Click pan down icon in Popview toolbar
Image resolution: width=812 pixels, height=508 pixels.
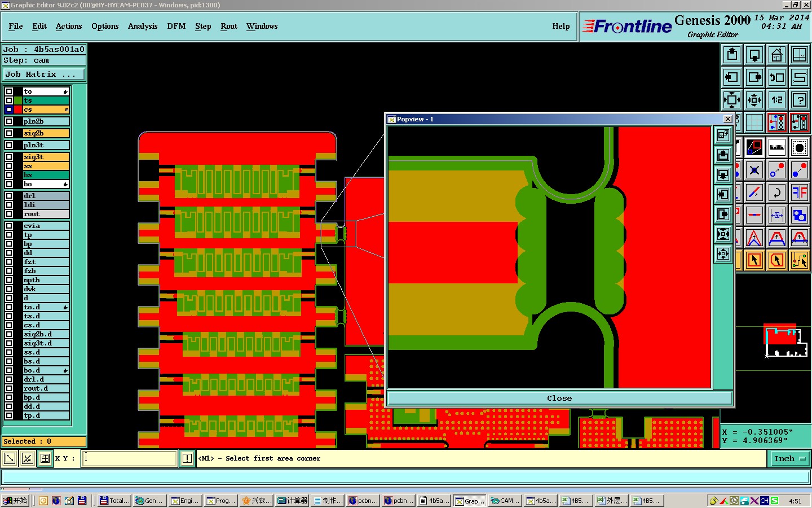point(723,174)
